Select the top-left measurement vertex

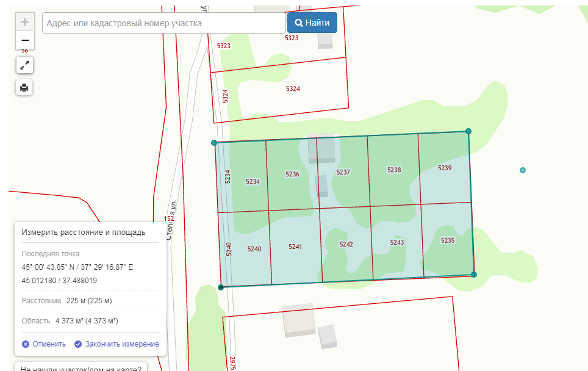(x=214, y=143)
